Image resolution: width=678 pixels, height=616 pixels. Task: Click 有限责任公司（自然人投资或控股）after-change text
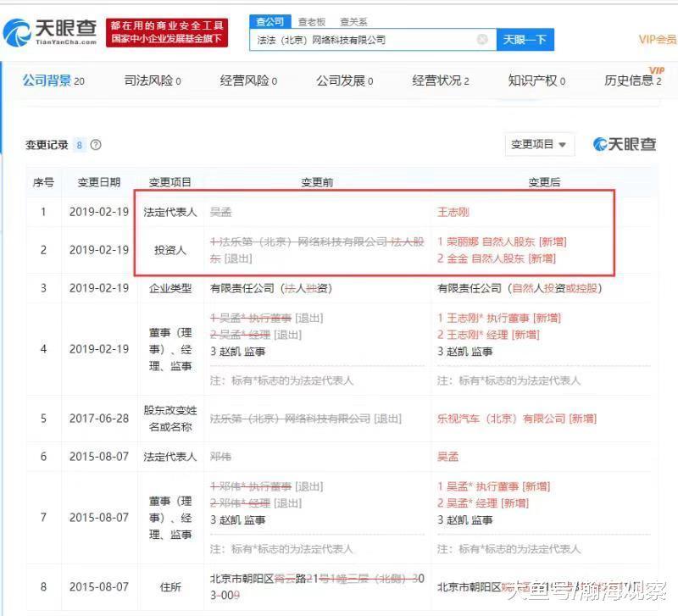pyautogui.click(x=520, y=288)
